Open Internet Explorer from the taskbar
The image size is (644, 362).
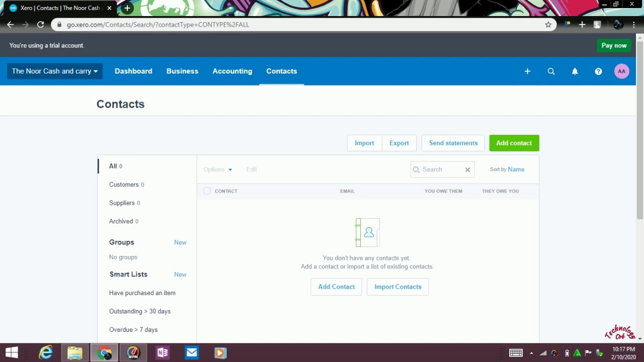tap(46, 353)
